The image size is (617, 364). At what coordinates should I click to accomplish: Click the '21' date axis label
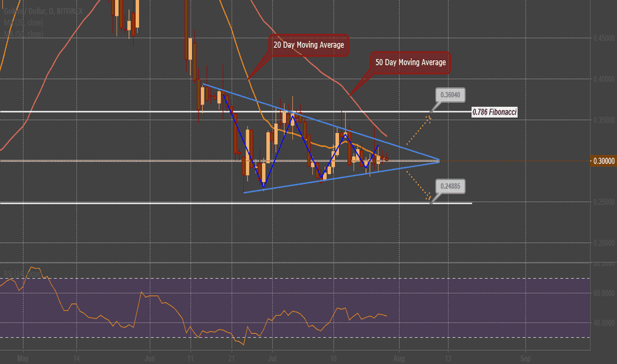(232, 359)
